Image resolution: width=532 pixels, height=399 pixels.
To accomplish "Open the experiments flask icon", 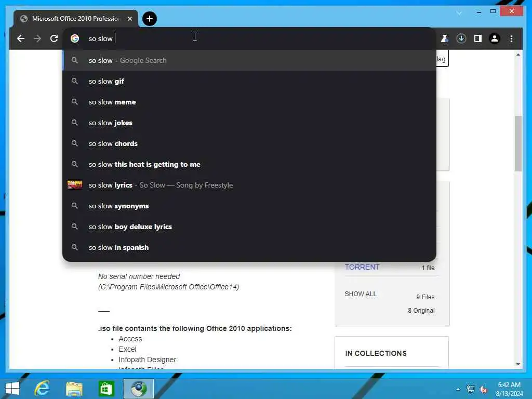I will [445, 38].
